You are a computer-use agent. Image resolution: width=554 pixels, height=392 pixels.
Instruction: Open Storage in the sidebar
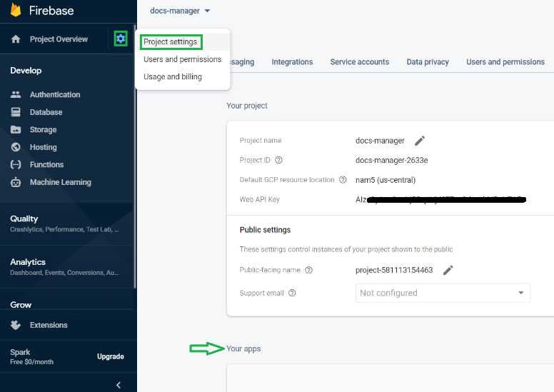43,130
